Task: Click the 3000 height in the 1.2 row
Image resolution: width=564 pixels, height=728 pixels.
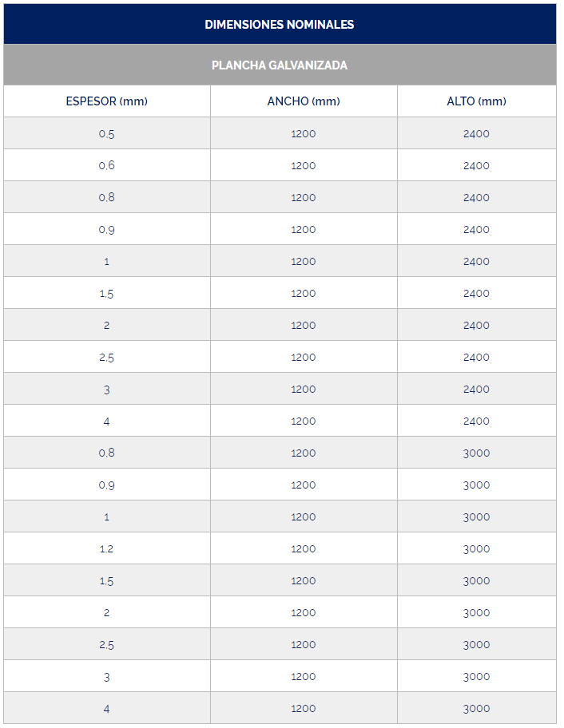Action: [476, 548]
